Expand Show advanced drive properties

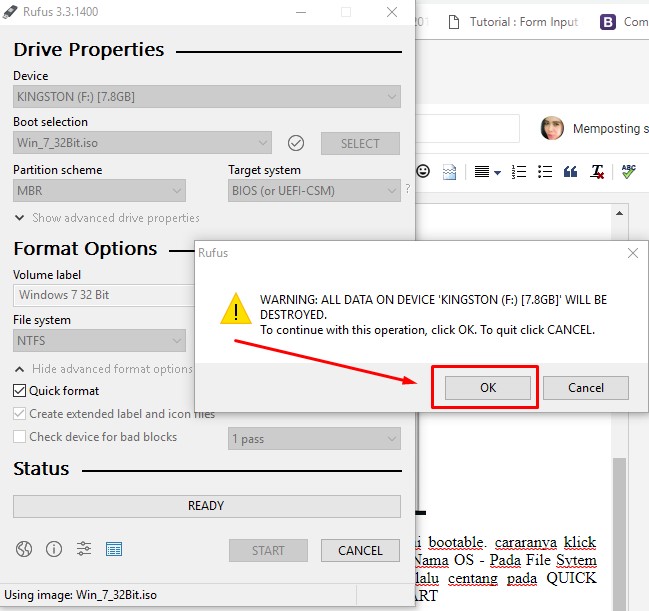[107, 218]
